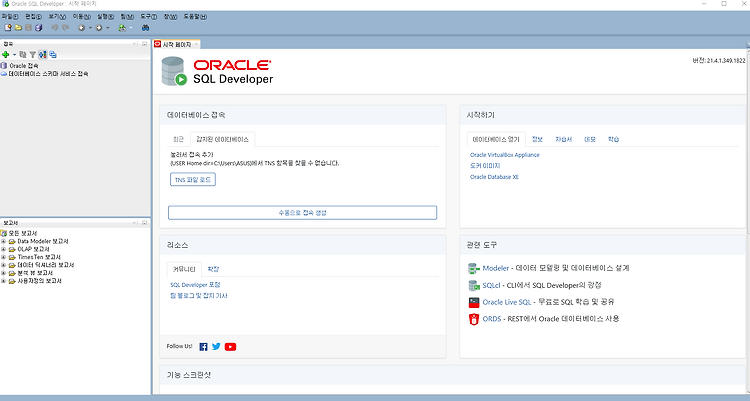
Task: Open the New Connection dropdown arrow
Action: click(x=14, y=55)
